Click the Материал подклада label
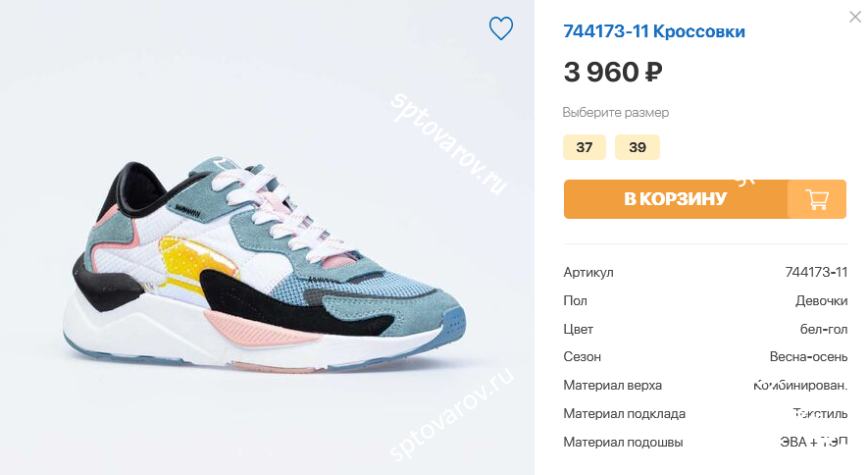This screenshot has height=475, width=868. pyautogui.click(x=625, y=413)
